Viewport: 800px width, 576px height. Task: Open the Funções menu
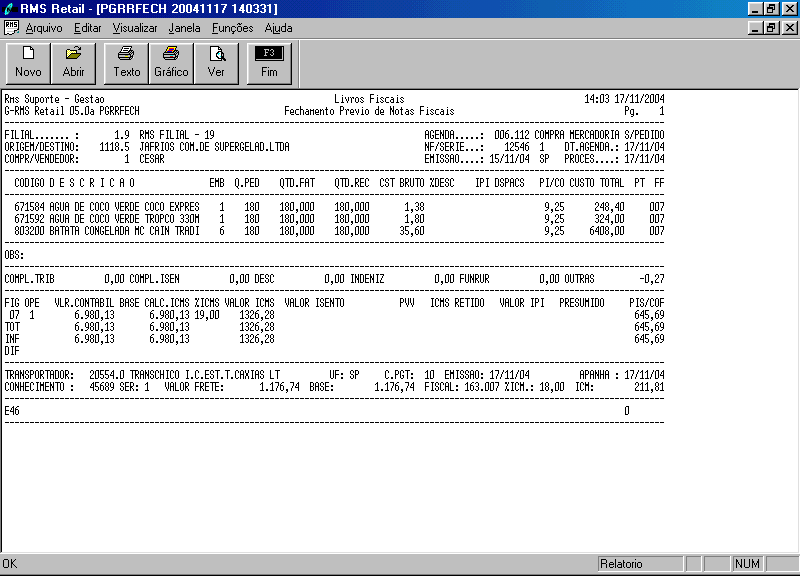pos(233,28)
